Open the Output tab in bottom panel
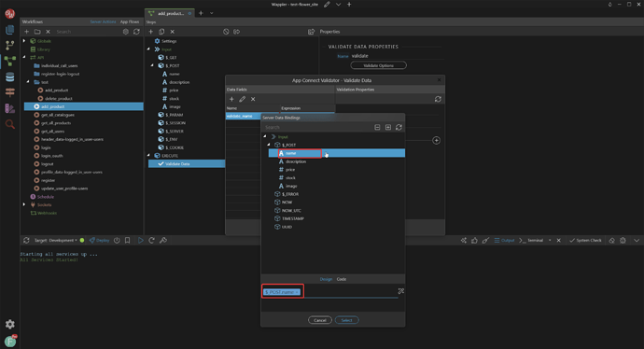Image resolution: width=644 pixels, height=349 pixels. (x=504, y=240)
